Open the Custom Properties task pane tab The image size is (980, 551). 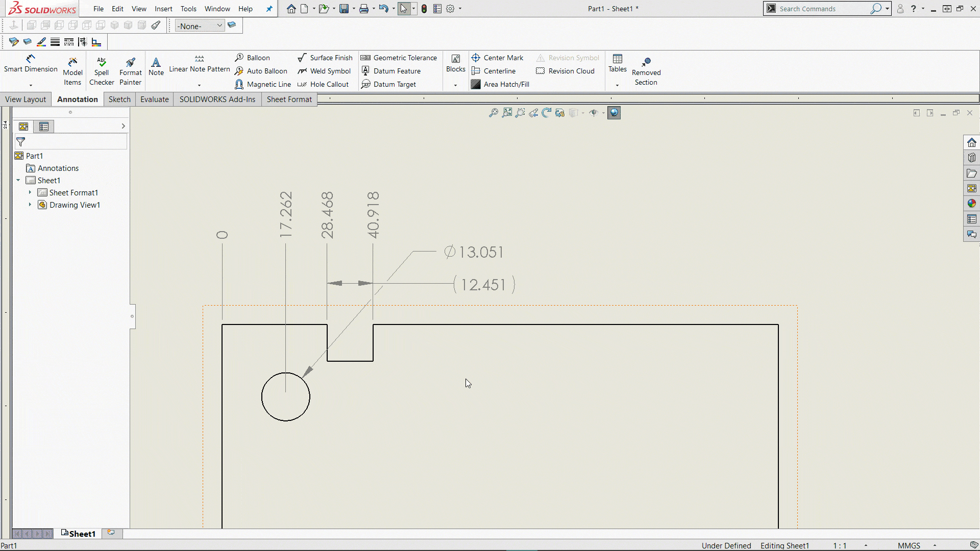[x=971, y=219]
